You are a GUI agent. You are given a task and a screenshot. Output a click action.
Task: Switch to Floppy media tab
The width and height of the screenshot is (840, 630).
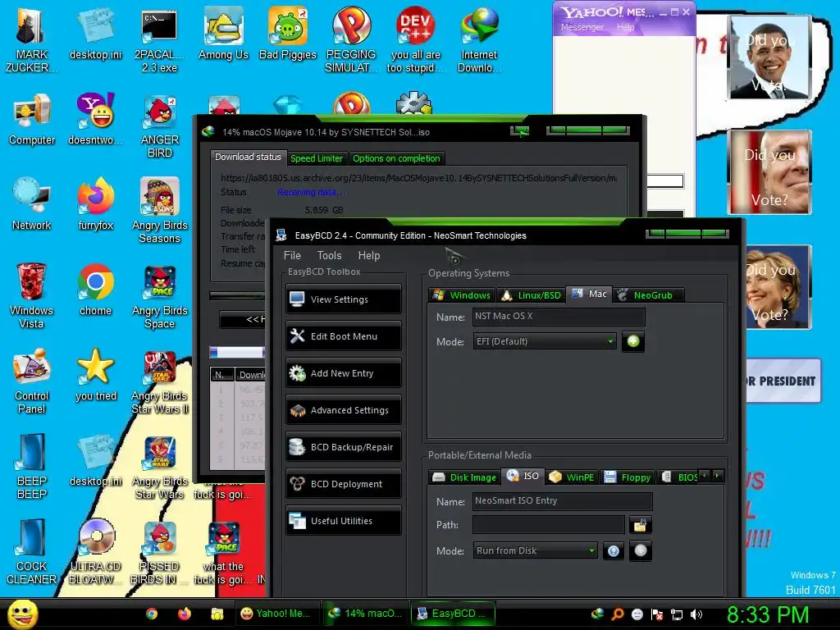coord(627,477)
